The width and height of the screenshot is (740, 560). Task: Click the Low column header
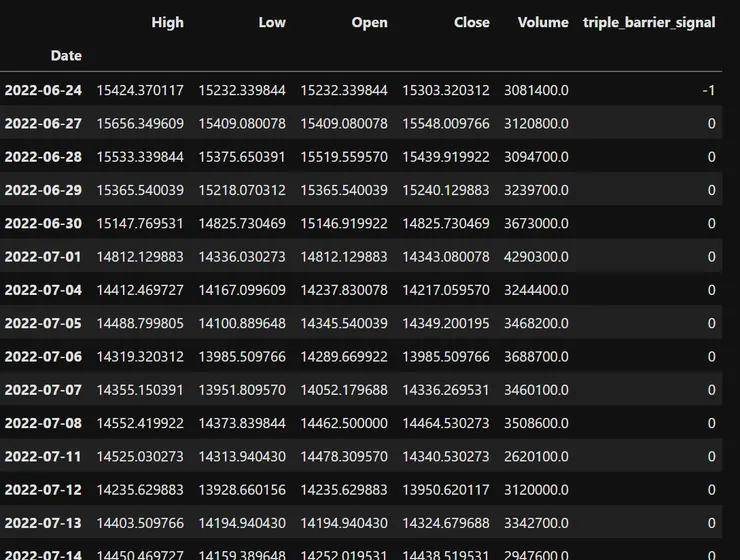point(272,23)
